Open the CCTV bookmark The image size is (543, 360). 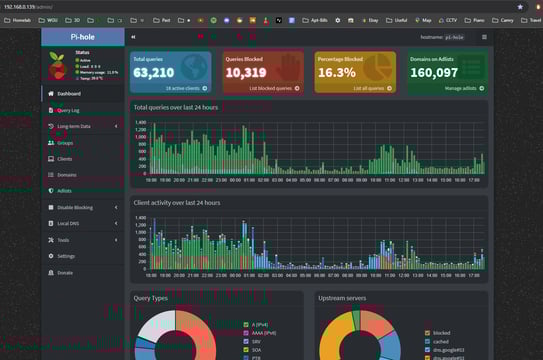(x=448, y=20)
